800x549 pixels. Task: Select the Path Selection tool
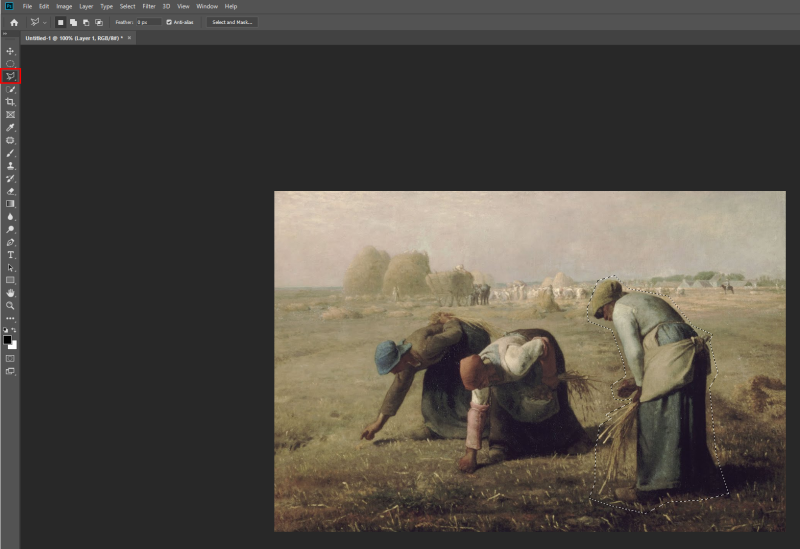pyautogui.click(x=10, y=267)
